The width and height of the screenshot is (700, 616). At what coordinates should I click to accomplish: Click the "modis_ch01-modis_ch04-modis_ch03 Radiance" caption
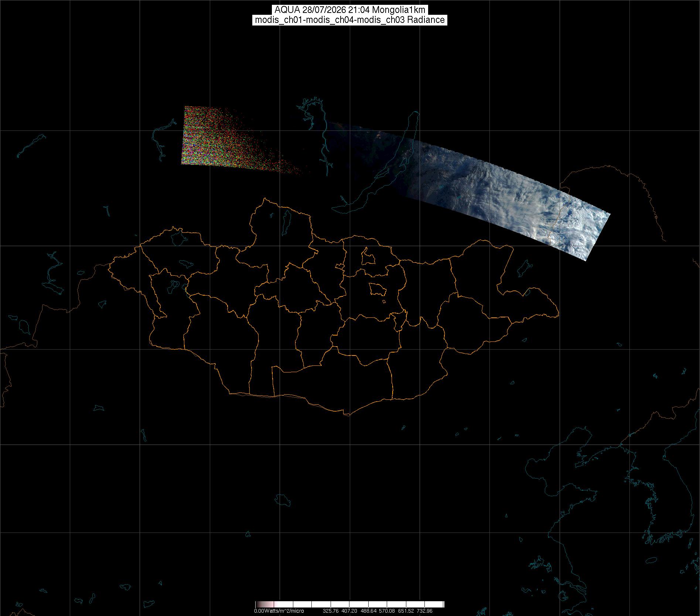coord(350,20)
